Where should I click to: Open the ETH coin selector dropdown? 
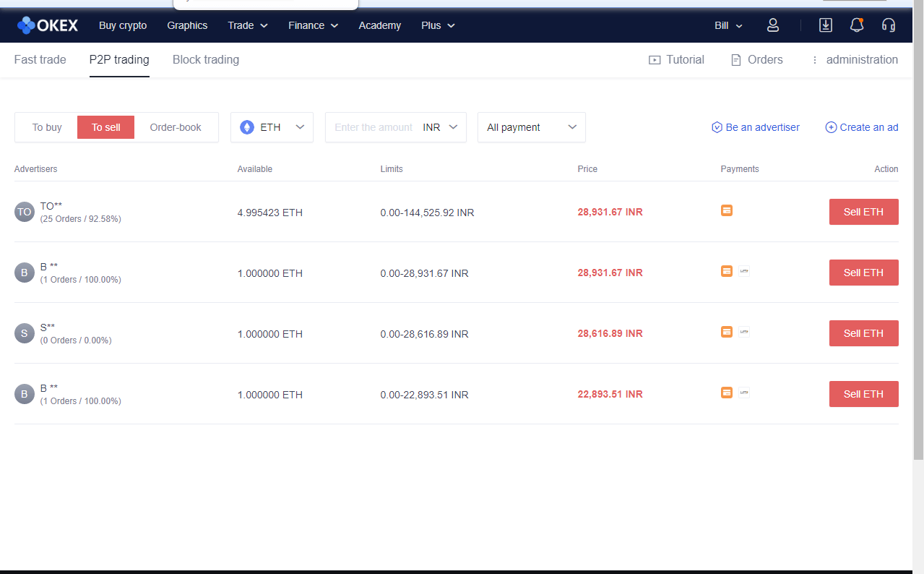point(272,127)
